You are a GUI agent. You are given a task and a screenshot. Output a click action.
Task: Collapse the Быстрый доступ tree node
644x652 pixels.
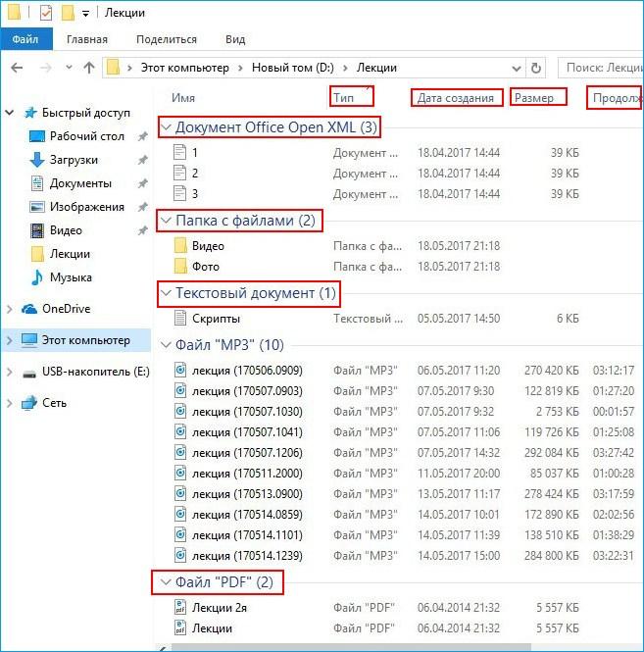tap(10, 113)
